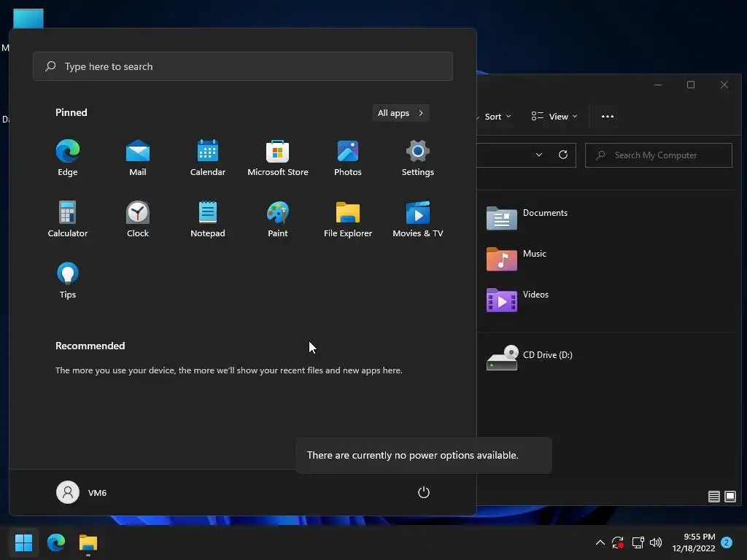This screenshot has width=747, height=560.
Task: Open the Calculator app
Action: tap(68, 219)
